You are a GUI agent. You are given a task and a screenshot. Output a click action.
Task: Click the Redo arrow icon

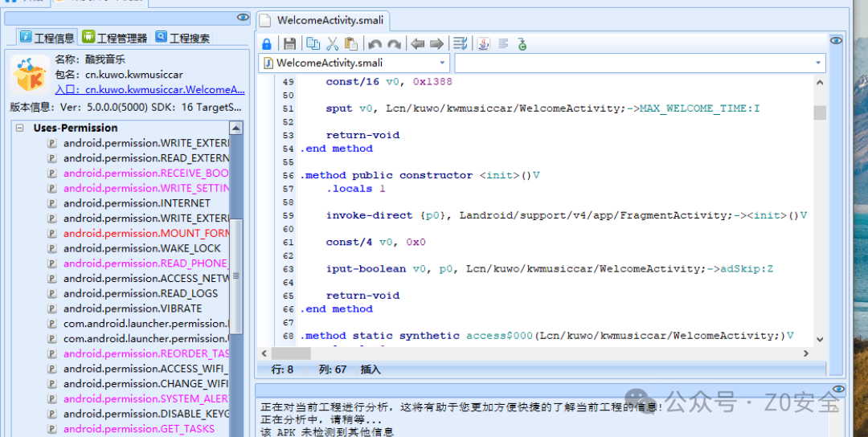394,43
